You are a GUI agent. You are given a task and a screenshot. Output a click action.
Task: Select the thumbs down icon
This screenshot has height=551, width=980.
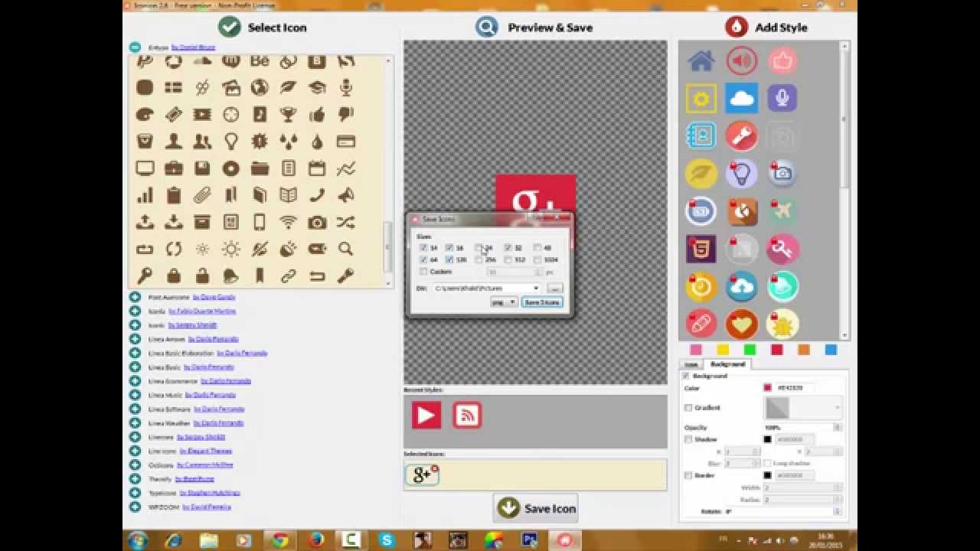point(345,115)
